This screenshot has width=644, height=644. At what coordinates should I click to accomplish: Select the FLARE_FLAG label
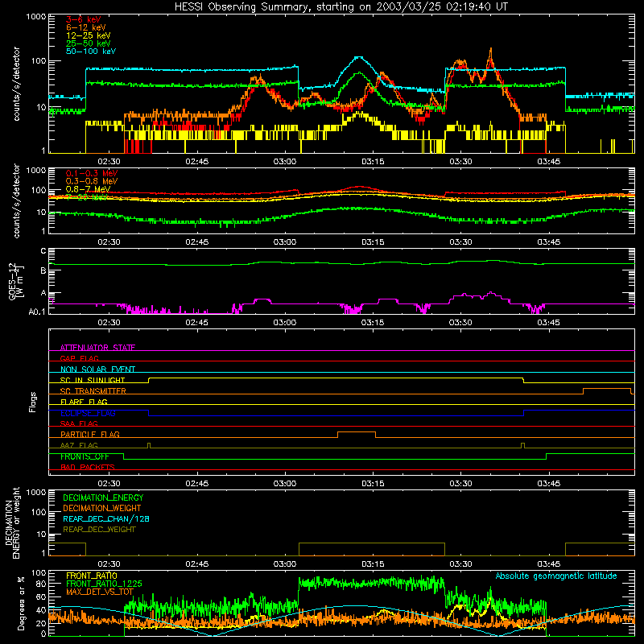pos(84,402)
